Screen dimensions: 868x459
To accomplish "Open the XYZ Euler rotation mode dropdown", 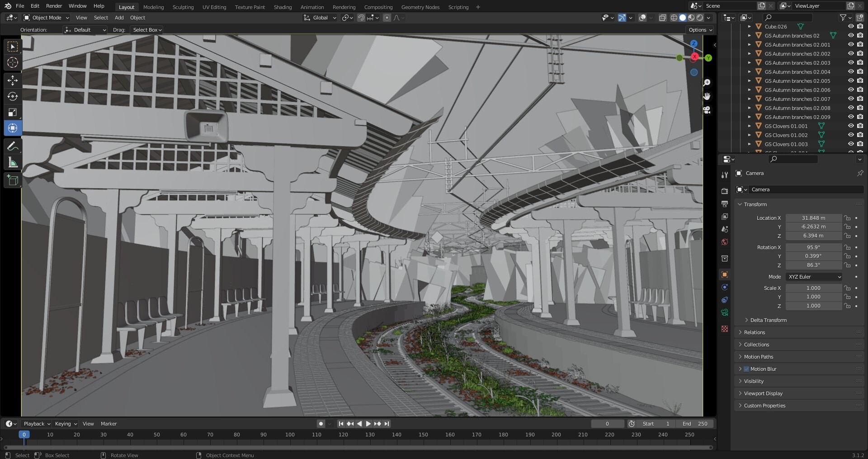I will click(814, 277).
